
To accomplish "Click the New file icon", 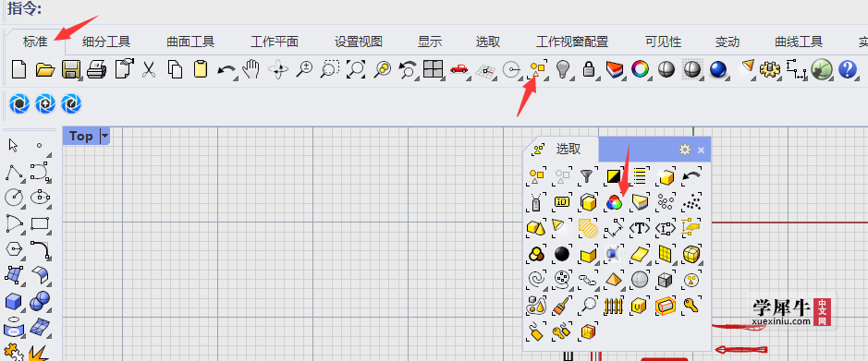I will tap(18, 69).
